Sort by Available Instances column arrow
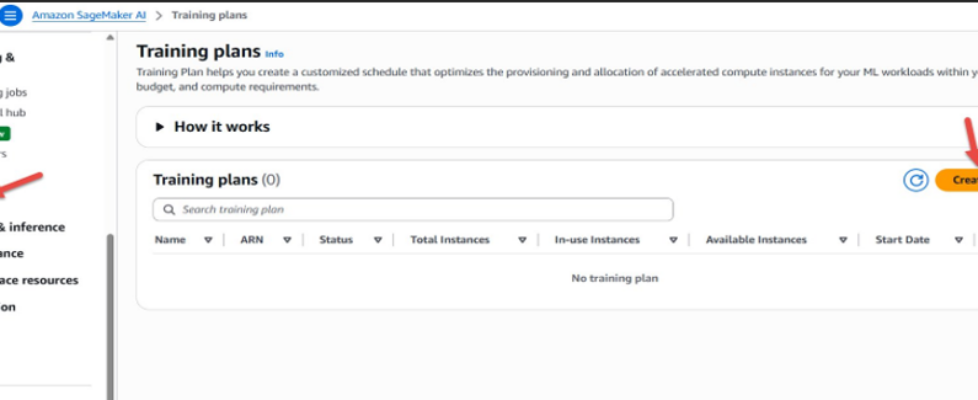 (x=843, y=240)
